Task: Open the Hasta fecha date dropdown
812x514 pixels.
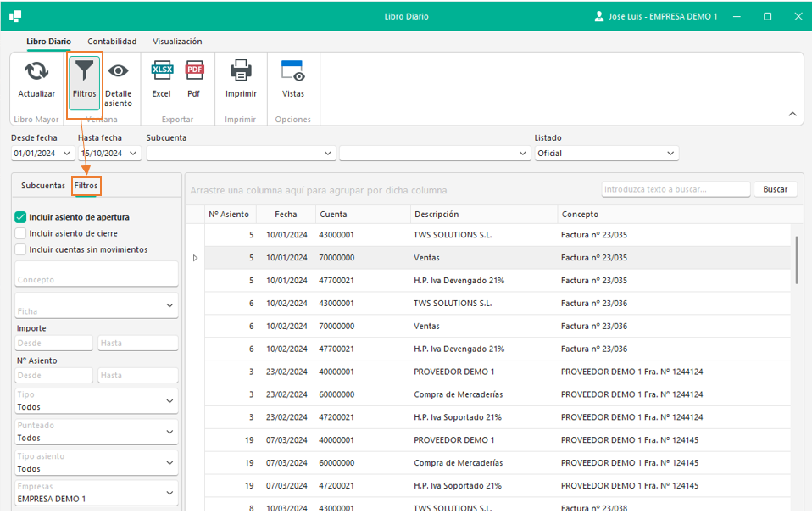Action: pos(133,154)
